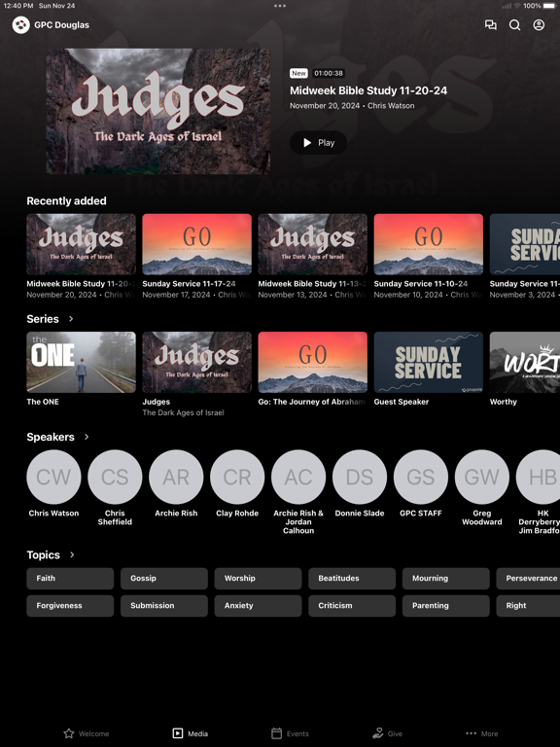Open Sunday Service November 3 thumbnail
The image size is (560, 747).
coord(525,244)
